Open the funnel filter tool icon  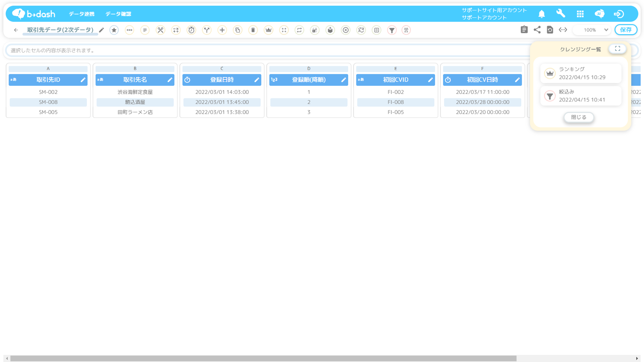[392, 30]
